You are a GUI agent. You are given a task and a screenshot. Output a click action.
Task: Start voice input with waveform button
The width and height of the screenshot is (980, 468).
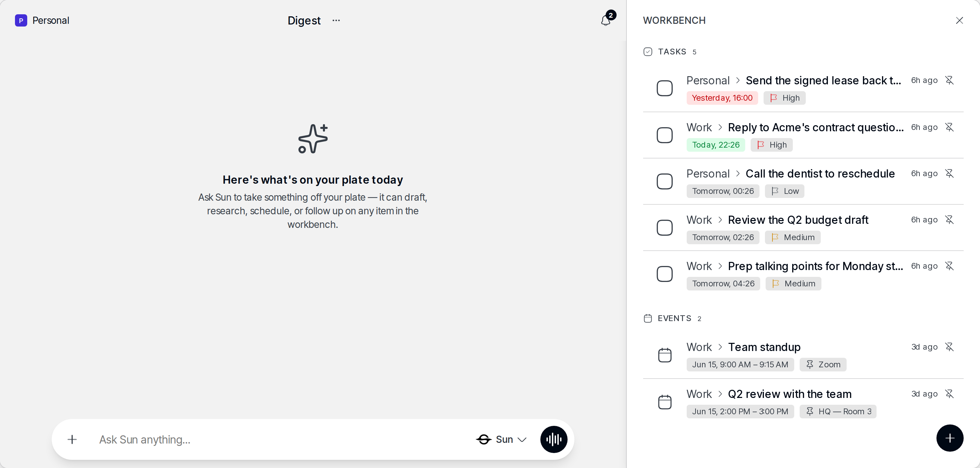pyautogui.click(x=554, y=439)
